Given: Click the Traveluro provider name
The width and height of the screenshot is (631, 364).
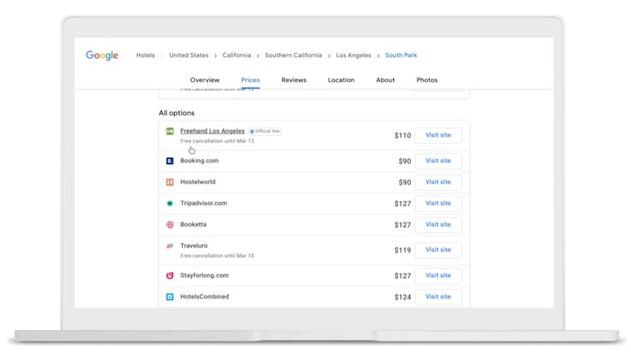Looking at the screenshot, I should 194,246.
